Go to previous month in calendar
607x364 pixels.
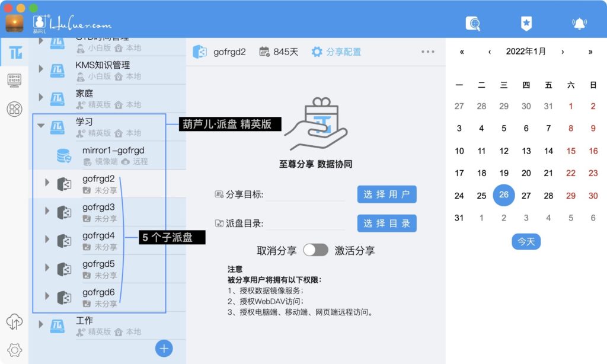coord(490,52)
